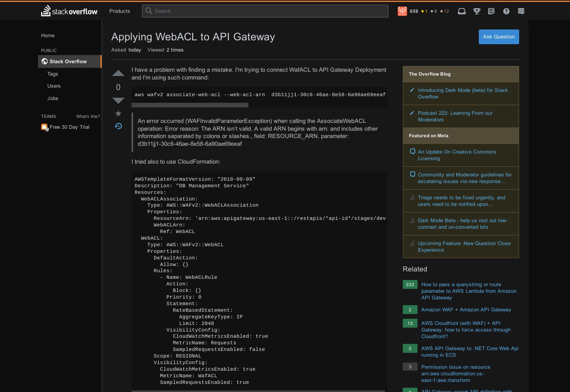Bookmark the question with the star icon
Image resolution: width=570 pixels, height=392 pixels.
pos(118,114)
